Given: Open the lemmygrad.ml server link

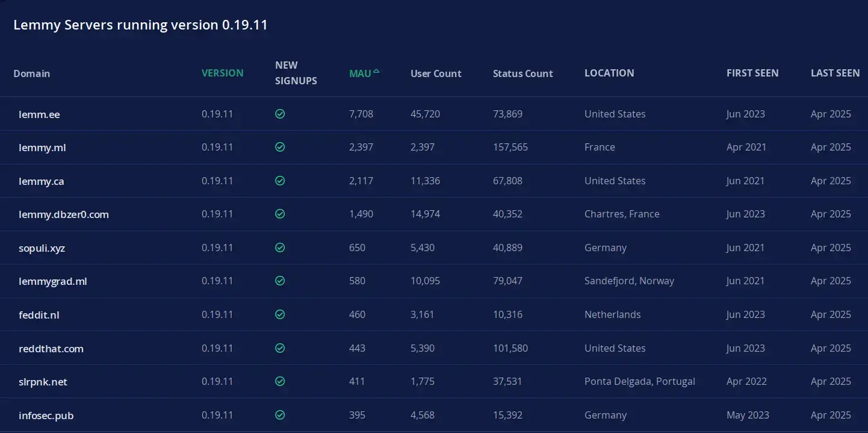Looking at the screenshot, I should tap(53, 281).
